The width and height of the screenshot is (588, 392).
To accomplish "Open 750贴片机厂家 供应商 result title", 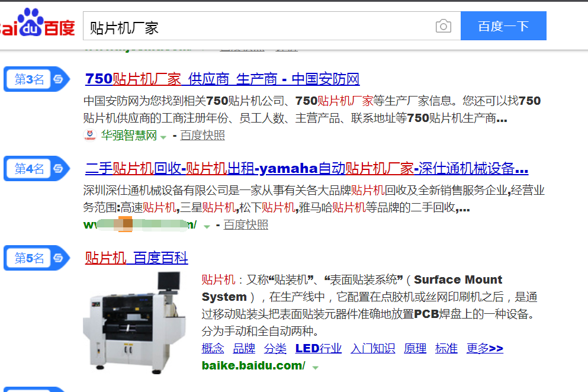I will point(223,79).
